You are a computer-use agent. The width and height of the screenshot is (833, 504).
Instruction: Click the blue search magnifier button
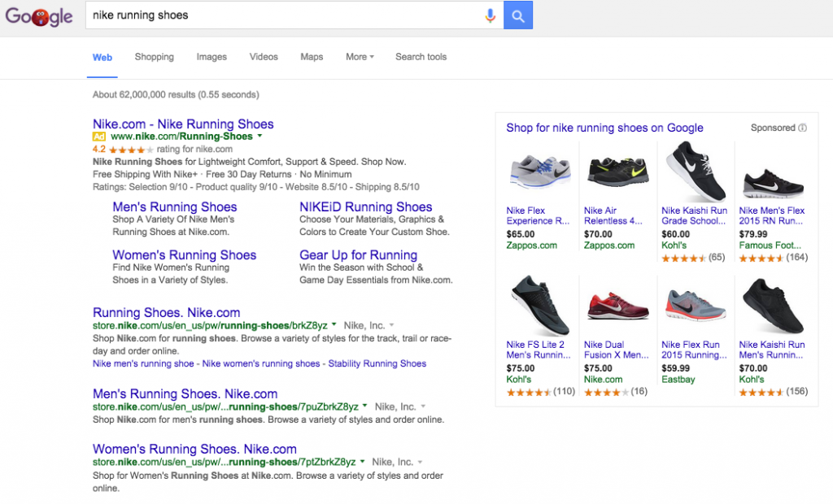(518, 15)
